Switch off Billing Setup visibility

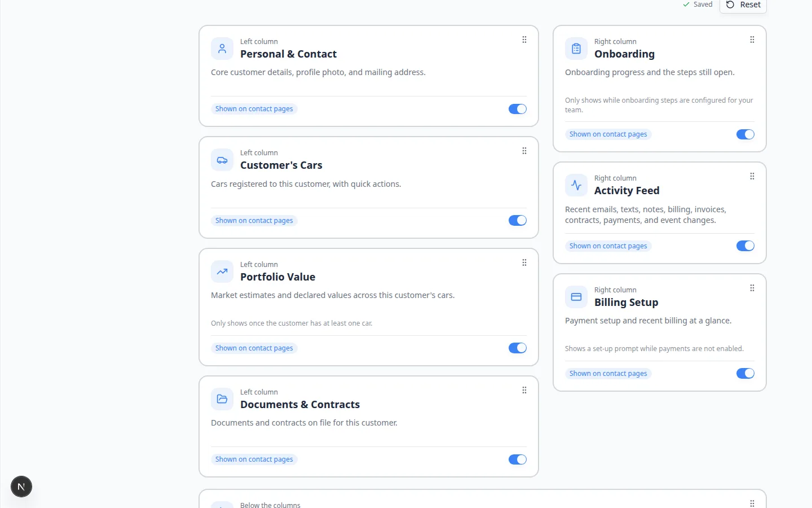pyautogui.click(x=745, y=374)
